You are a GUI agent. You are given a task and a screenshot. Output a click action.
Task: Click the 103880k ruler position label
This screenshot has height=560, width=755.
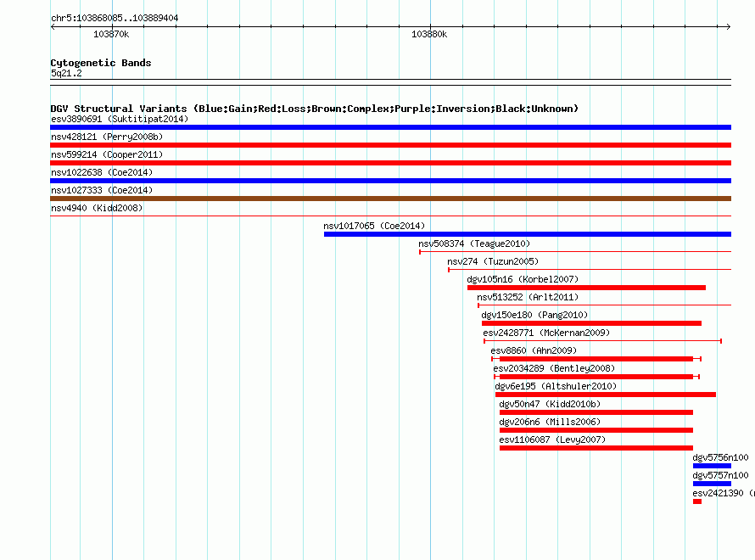click(x=429, y=34)
